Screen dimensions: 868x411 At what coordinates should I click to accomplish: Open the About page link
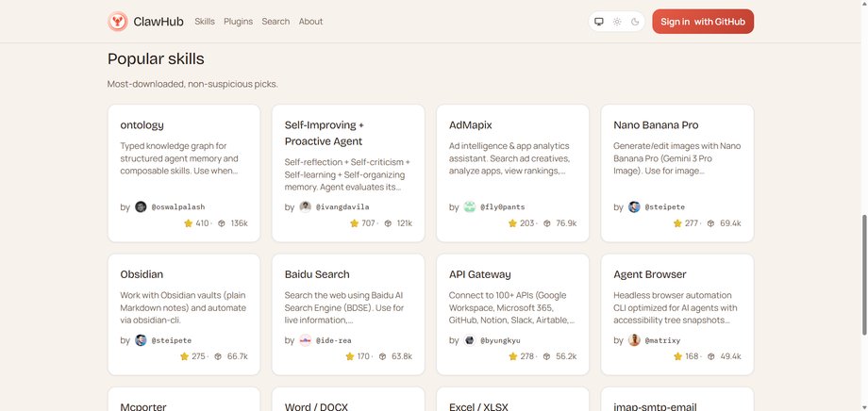point(310,21)
